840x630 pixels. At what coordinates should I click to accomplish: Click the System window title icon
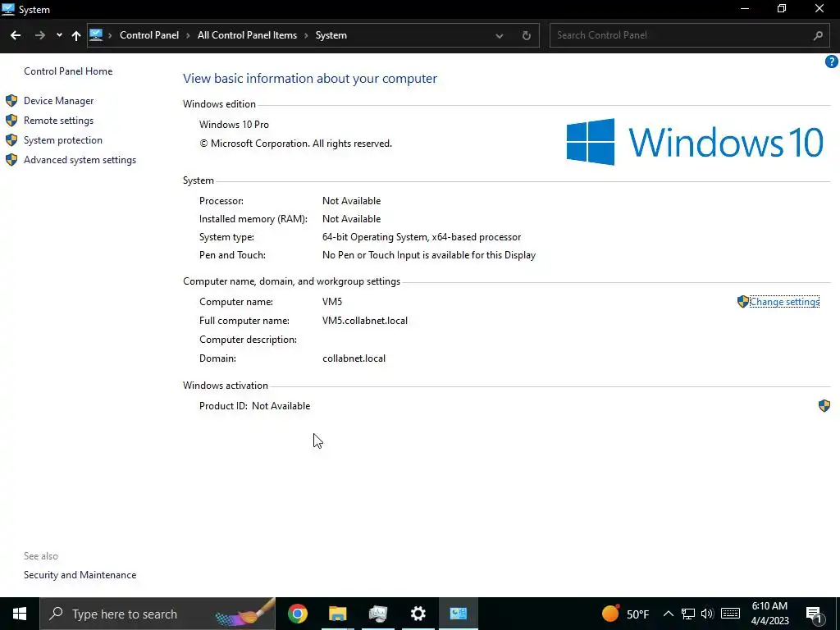[8, 9]
